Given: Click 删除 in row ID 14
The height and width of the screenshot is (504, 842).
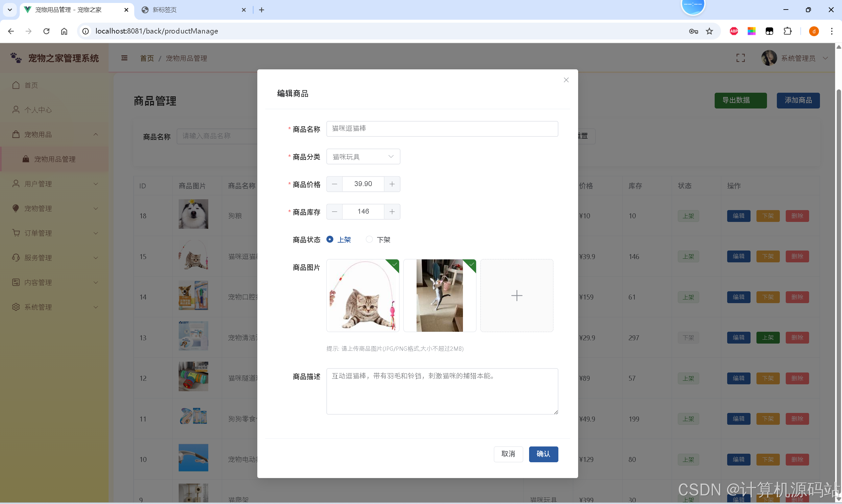Looking at the screenshot, I should (x=797, y=297).
